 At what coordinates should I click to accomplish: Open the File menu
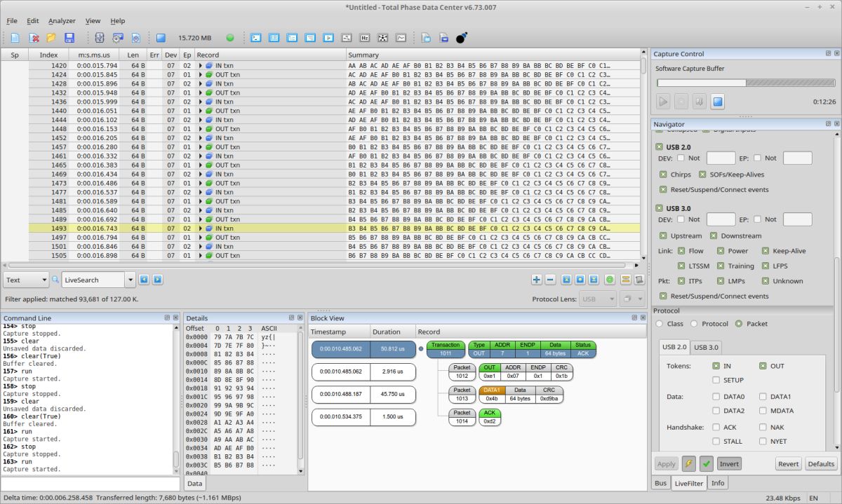[x=12, y=21]
